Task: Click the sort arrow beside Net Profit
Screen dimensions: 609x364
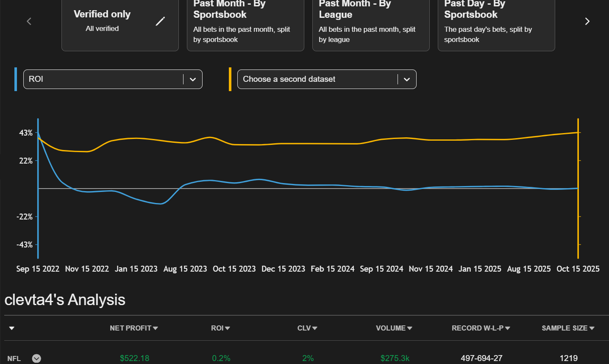Action: [x=156, y=328]
